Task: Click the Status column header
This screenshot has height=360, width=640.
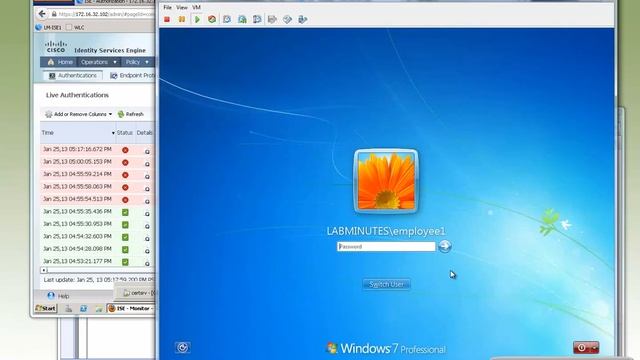Action: 124,133
